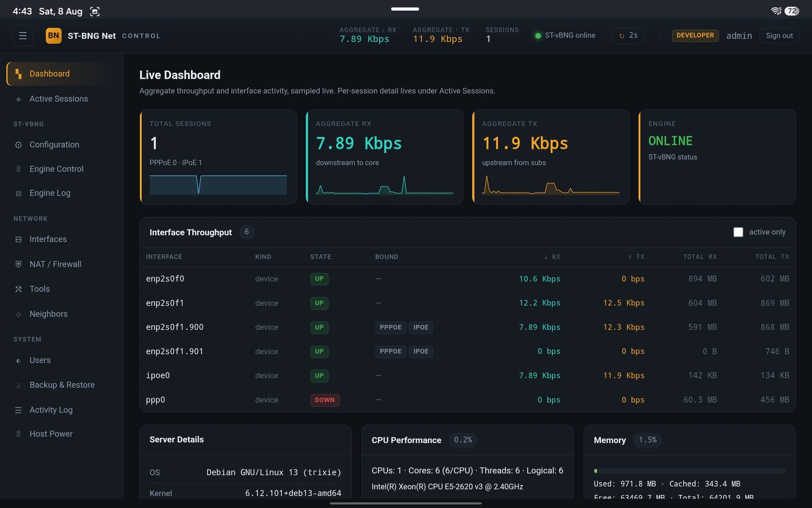Screen dimensions: 812x508
Task: Open Host Power options
Action: click(61, 434)
